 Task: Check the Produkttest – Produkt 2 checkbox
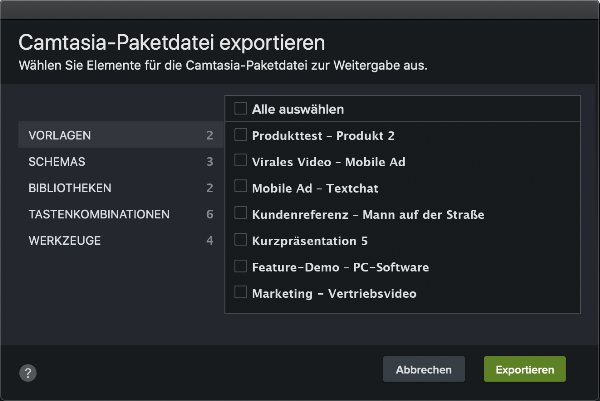click(x=240, y=135)
